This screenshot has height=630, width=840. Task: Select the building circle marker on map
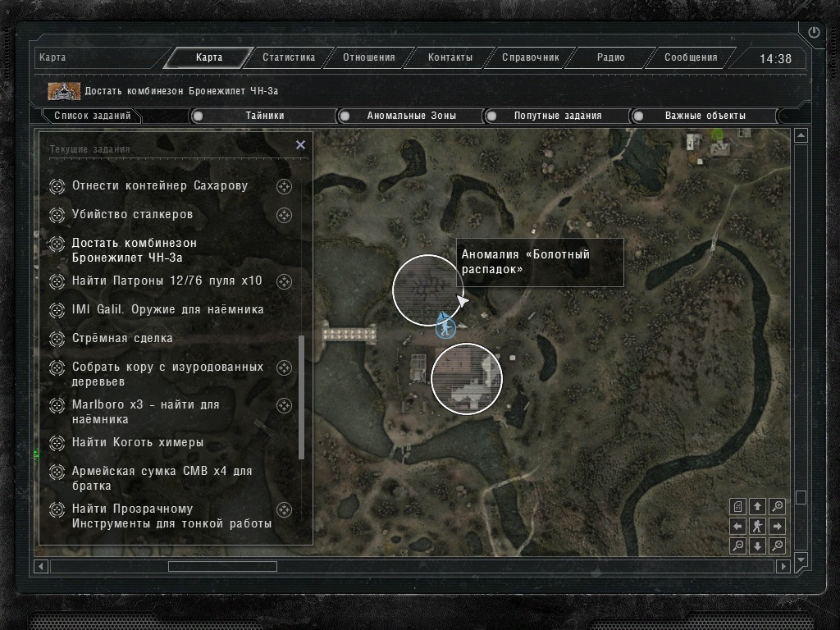(467, 379)
